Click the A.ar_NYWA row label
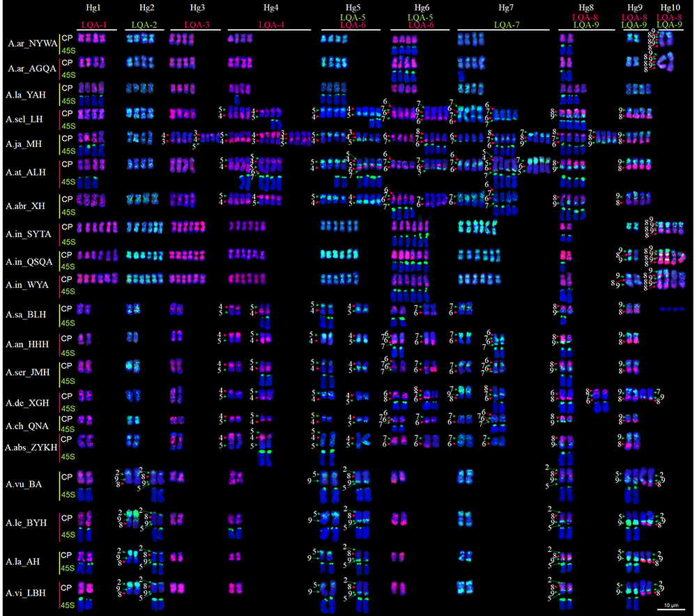697x616 pixels. 33,44
